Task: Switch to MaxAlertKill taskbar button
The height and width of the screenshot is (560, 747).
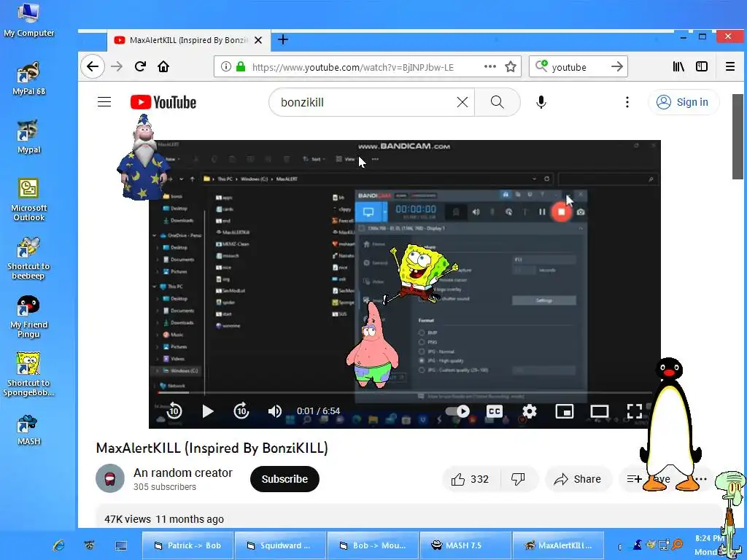Action: (558, 545)
